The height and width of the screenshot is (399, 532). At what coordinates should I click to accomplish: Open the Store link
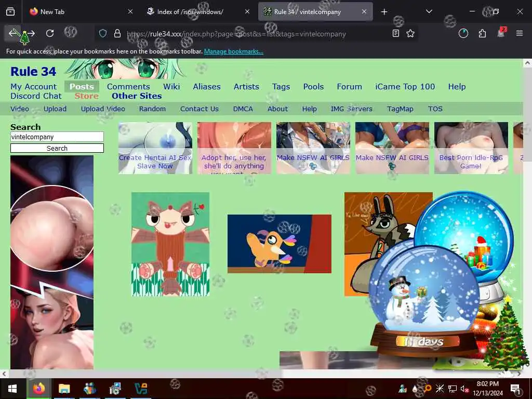click(87, 96)
